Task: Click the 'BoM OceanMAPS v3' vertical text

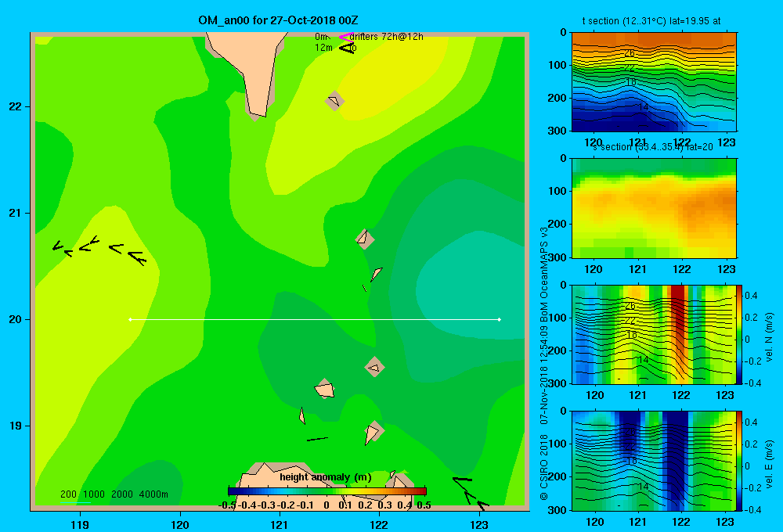Action: (x=544, y=273)
